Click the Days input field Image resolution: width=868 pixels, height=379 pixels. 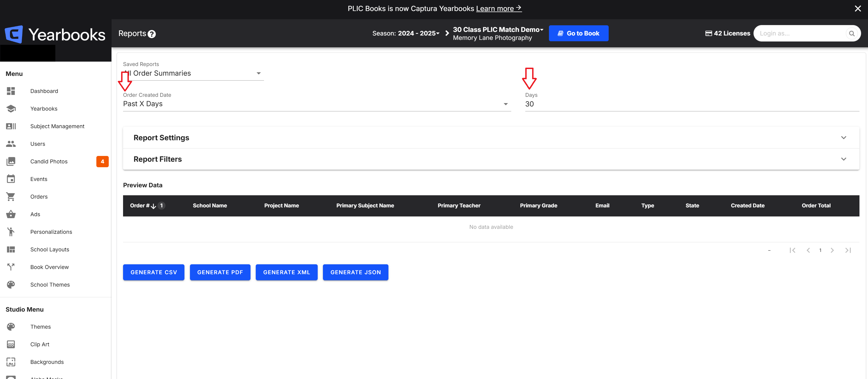pyautogui.click(x=692, y=104)
